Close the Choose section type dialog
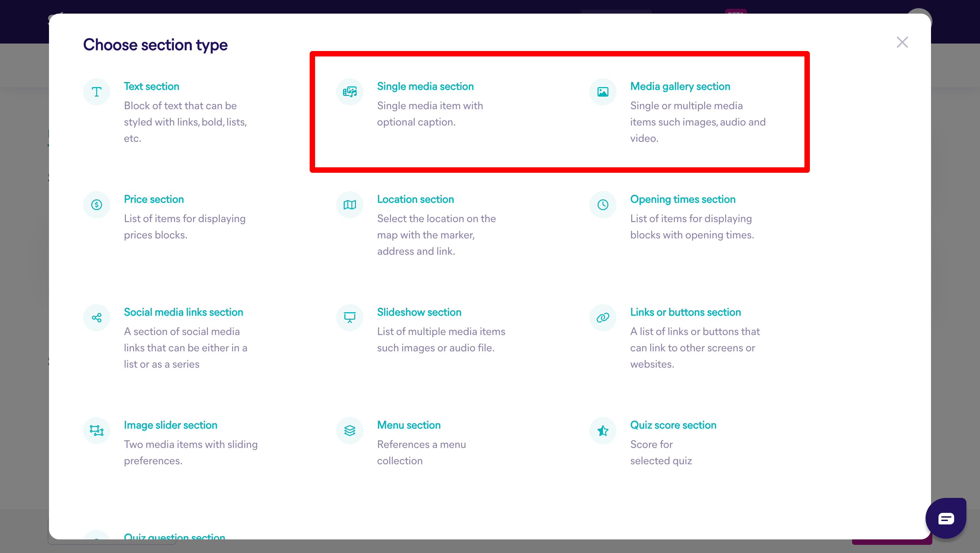Image resolution: width=980 pixels, height=553 pixels. pyautogui.click(x=902, y=42)
